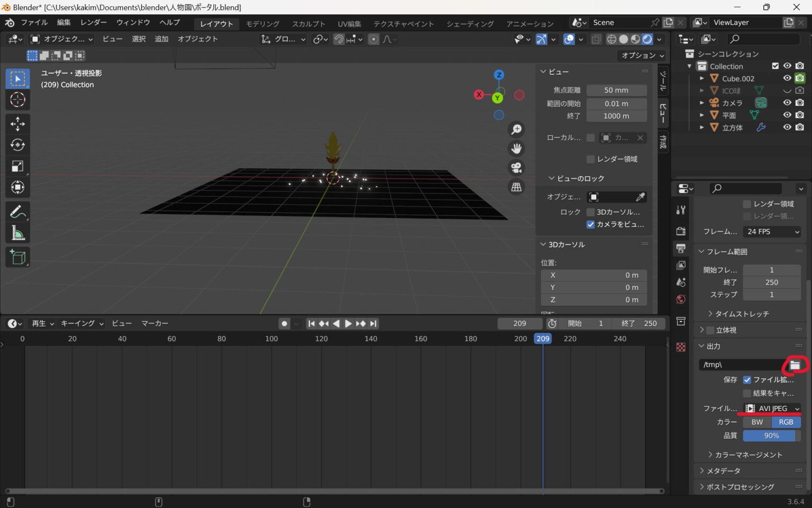Switch to アニメーション workspace tab
812x508 pixels.
tap(530, 24)
